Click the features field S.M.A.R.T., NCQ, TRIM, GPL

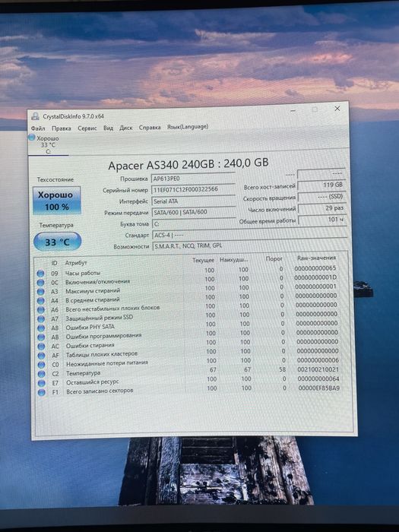250,245
